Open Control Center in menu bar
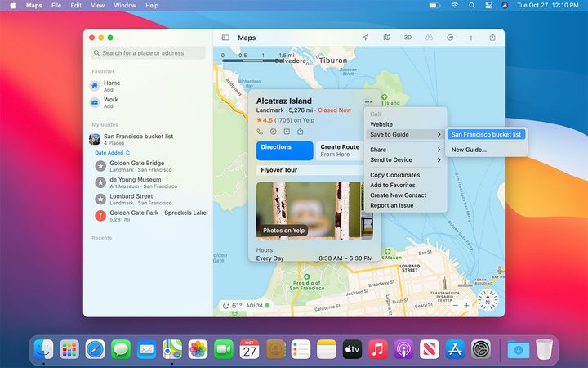The image size is (588, 368). (488, 5)
